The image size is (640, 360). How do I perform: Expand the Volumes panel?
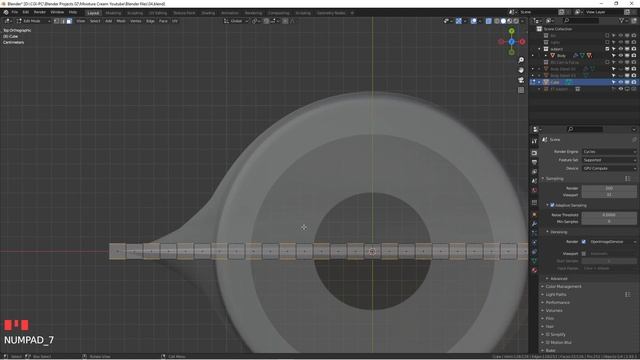[x=553, y=311]
